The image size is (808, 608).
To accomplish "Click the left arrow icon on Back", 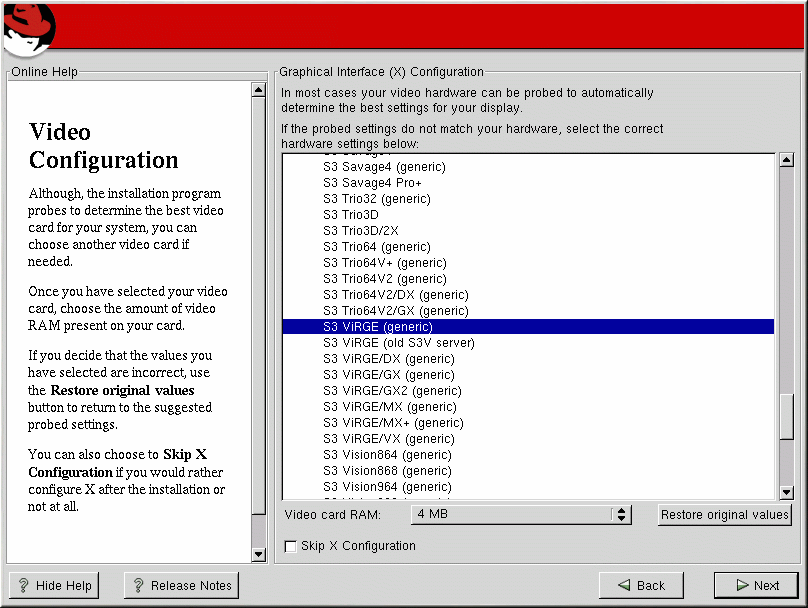I will [x=624, y=585].
